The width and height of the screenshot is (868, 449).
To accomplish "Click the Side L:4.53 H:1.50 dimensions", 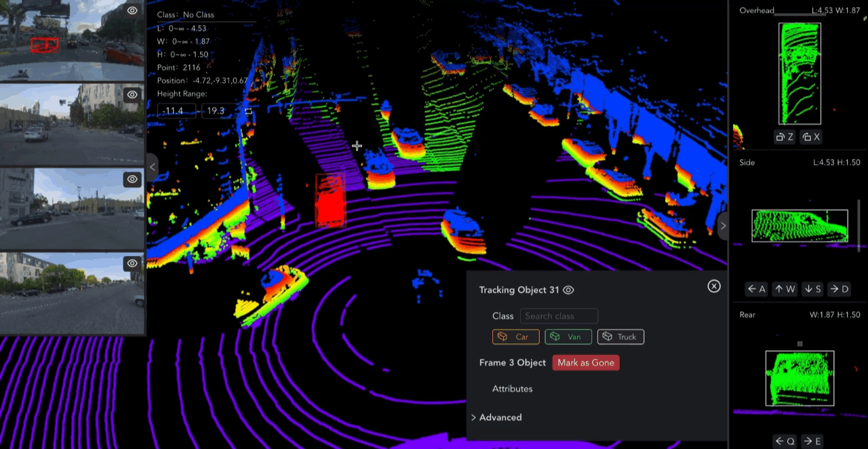I will click(836, 163).
